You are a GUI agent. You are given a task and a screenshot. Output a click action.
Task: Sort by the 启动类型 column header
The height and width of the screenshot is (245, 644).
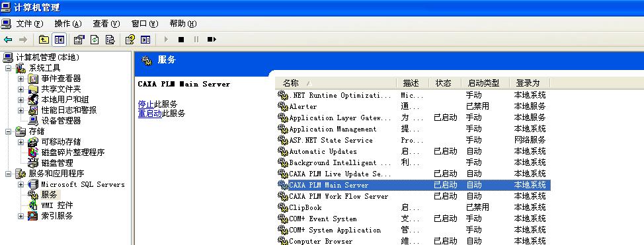485,83
